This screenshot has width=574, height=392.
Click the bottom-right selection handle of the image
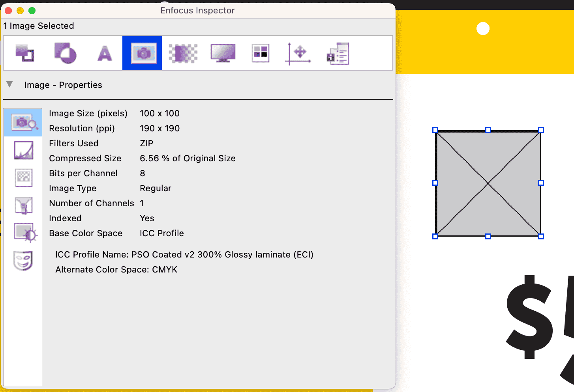541,236
